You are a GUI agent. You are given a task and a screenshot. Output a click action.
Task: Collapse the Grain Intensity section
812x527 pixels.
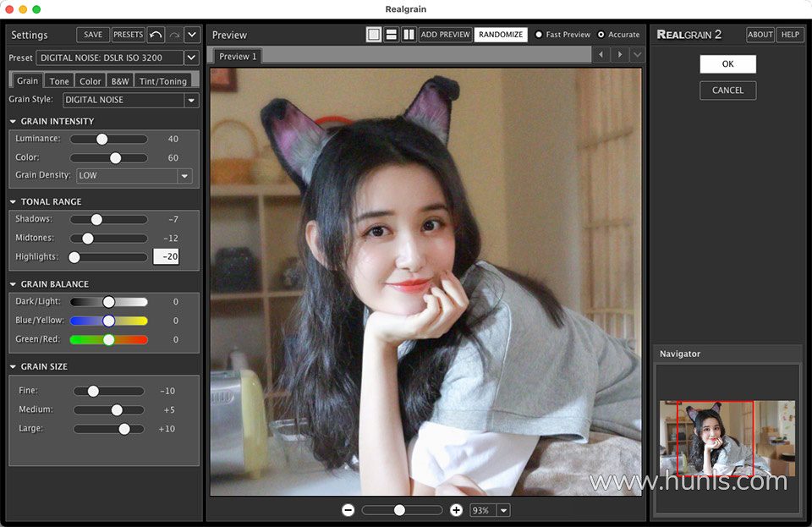14,122
